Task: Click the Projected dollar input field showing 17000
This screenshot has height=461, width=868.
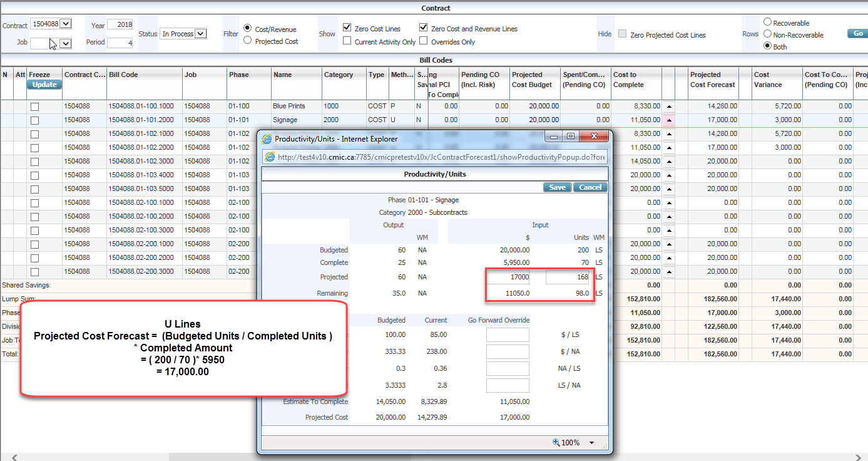Action: [x=508, y=277]
